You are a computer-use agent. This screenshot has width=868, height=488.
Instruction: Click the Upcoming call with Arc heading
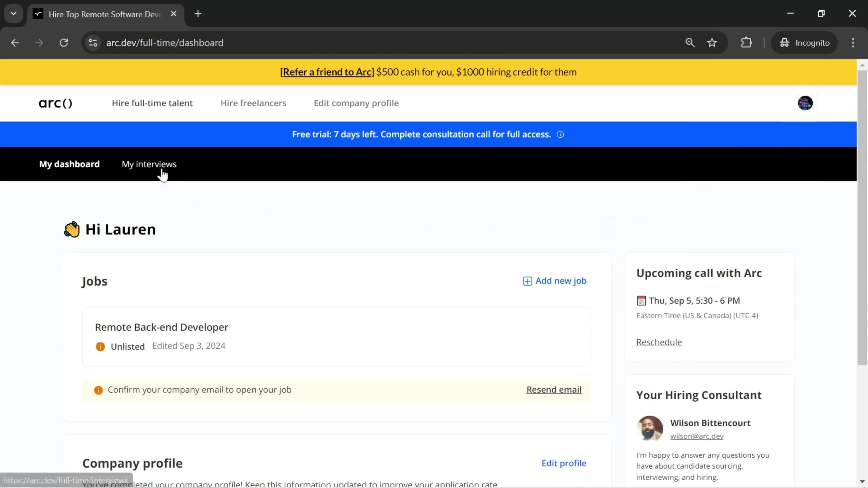click(x=699, y=273)
